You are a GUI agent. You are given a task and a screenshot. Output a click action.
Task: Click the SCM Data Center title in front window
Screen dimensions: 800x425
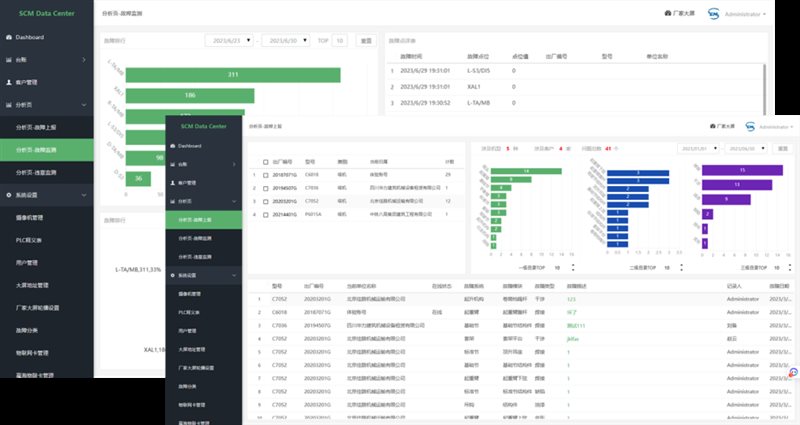click(204, 126)
